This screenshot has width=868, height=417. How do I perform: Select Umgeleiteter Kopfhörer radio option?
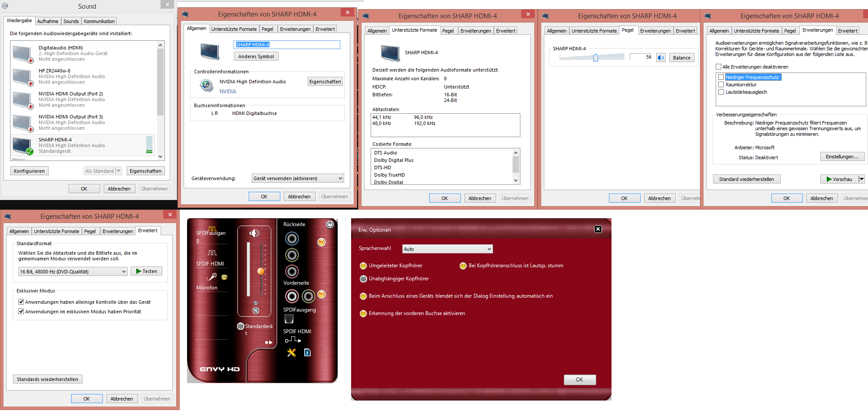click(363, 266)
